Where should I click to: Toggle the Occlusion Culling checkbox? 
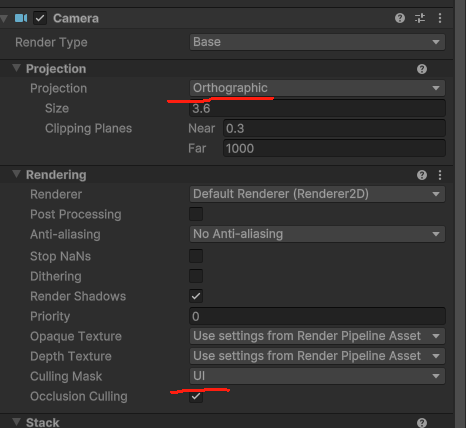[x=196, y=396]
